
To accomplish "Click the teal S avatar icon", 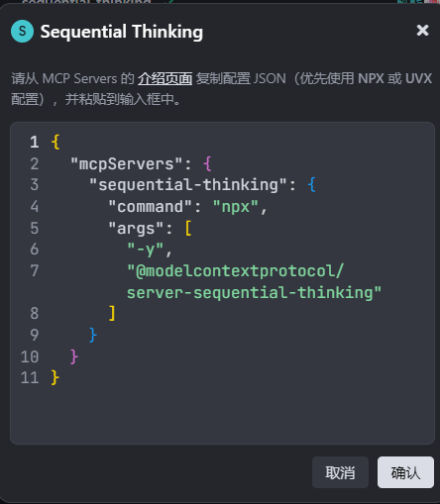I will pos(22,32).
